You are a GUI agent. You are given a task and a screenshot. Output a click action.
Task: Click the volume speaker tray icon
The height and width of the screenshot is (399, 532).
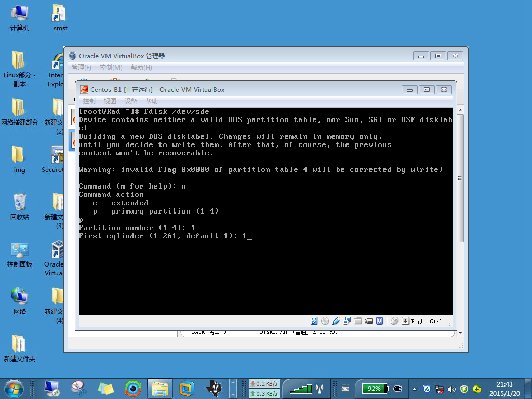point(451,389)
